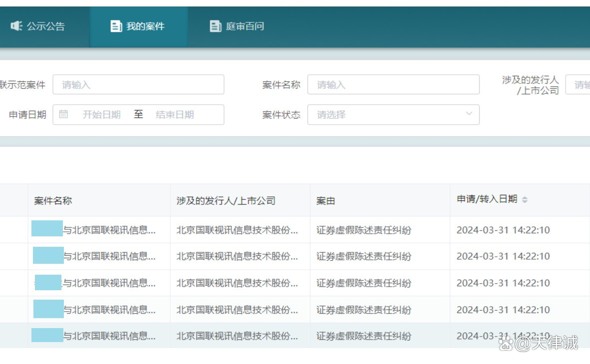Open the second row's case name link
590x364 pixels.
pos(109,256)
